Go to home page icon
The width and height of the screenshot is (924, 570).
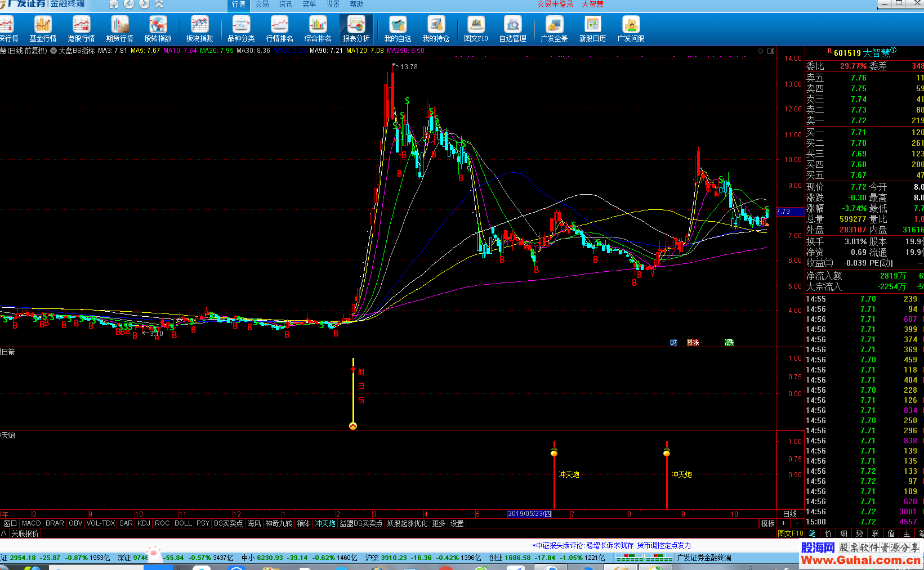(114, 5)
